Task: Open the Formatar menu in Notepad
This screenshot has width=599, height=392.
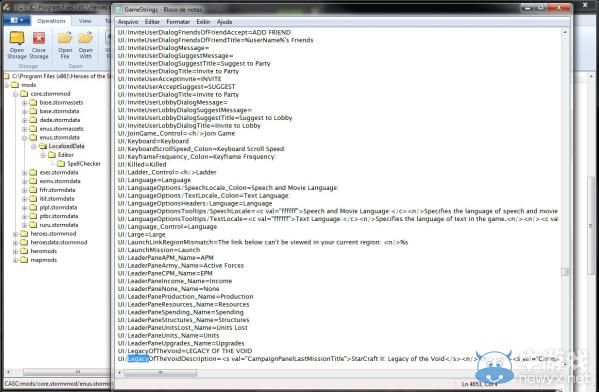Action: click(x=178, y=22)
